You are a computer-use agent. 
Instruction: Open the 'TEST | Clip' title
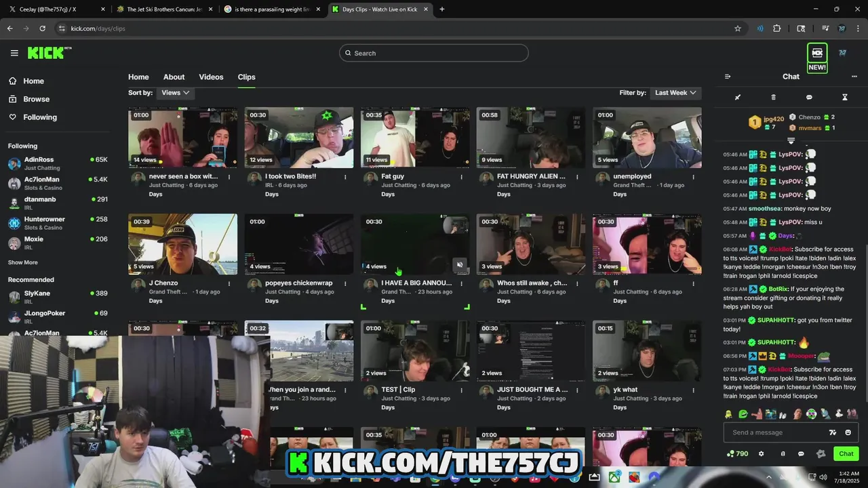[x=398, y=390]
